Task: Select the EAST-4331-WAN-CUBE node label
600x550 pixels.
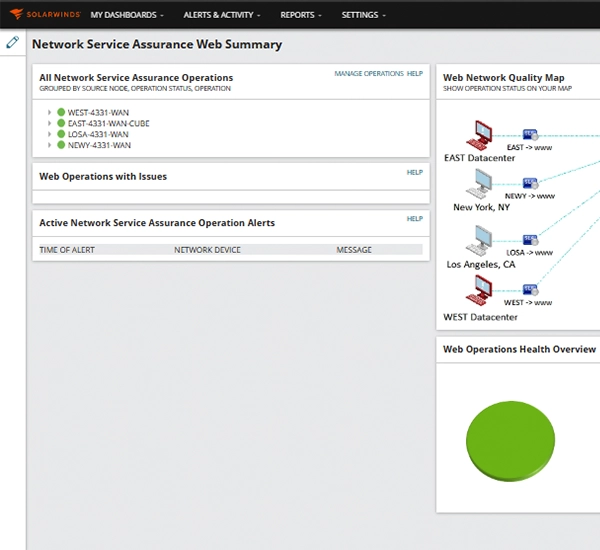Action: [x=109, y=123]
